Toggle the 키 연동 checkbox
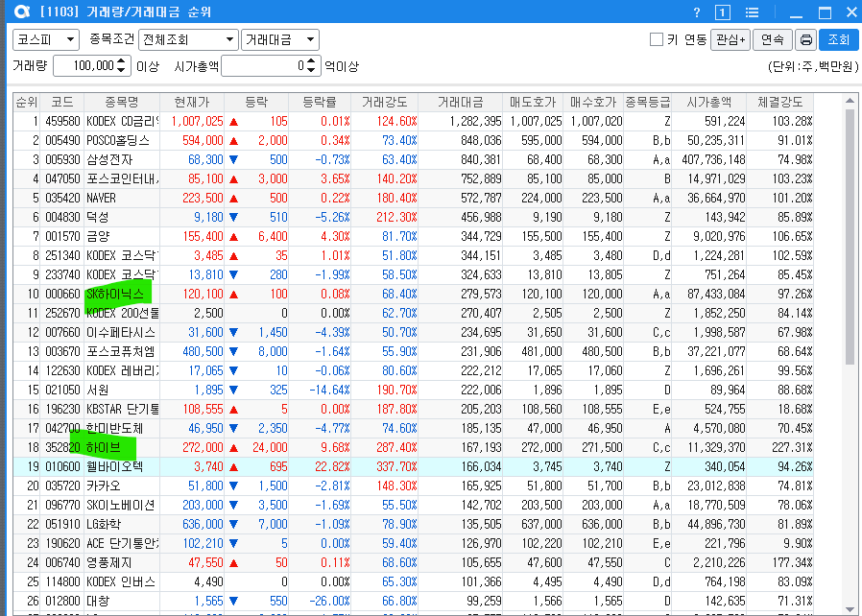 tap(656, 39)
